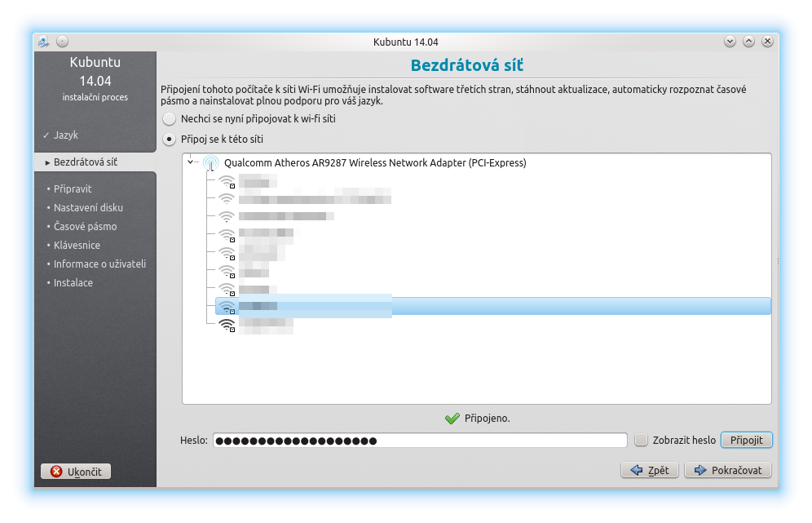812x523 pixels.
Task: Close the Kubuntu 14.04 installer window
Action: pos(767,42)
